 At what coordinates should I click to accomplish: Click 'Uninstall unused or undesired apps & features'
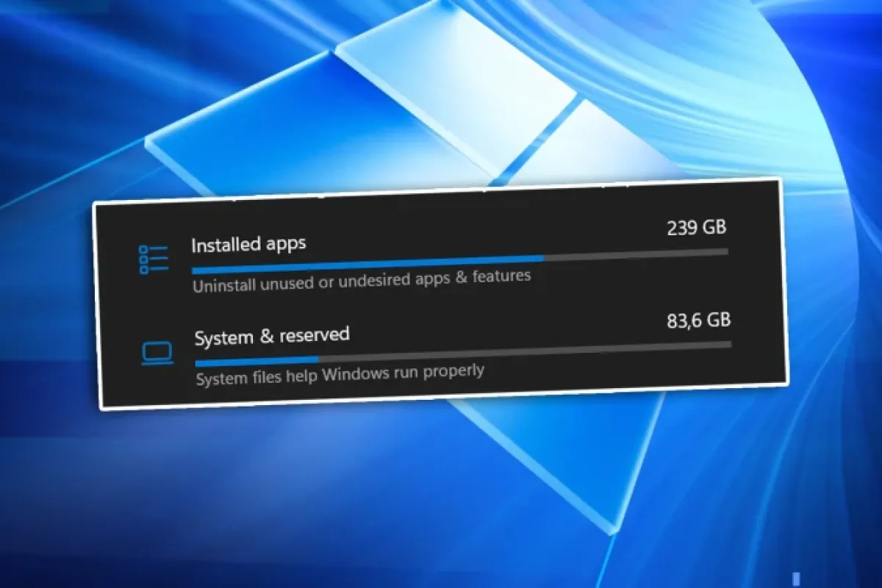(362, 280)
